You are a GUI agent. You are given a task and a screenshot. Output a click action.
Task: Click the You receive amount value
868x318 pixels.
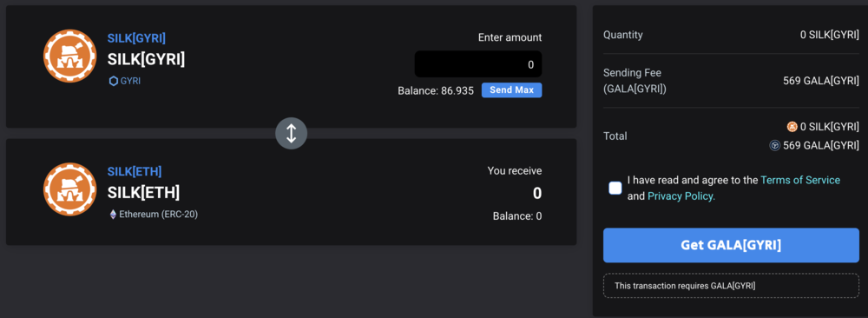tap(537, 194)
